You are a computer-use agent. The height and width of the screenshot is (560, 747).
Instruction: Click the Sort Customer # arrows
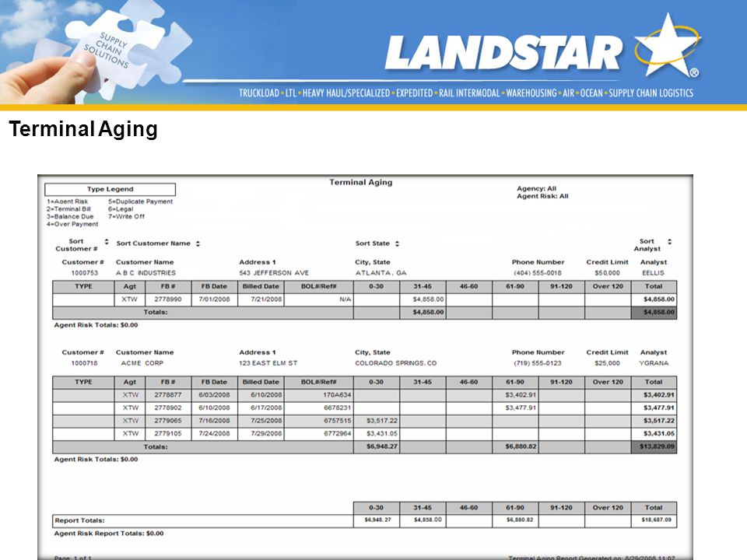(107, 242)
